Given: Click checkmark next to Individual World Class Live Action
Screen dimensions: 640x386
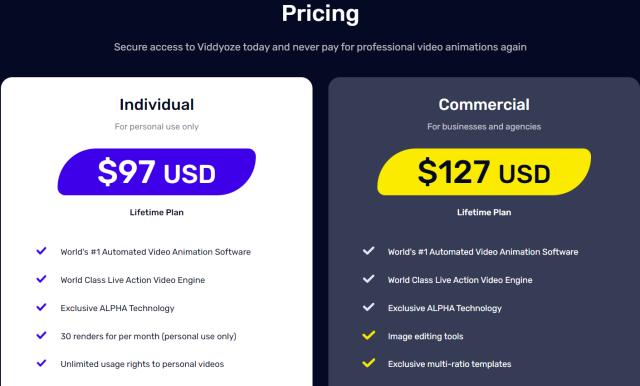Looking at the screenshot, I should click(x=41, y=279).
